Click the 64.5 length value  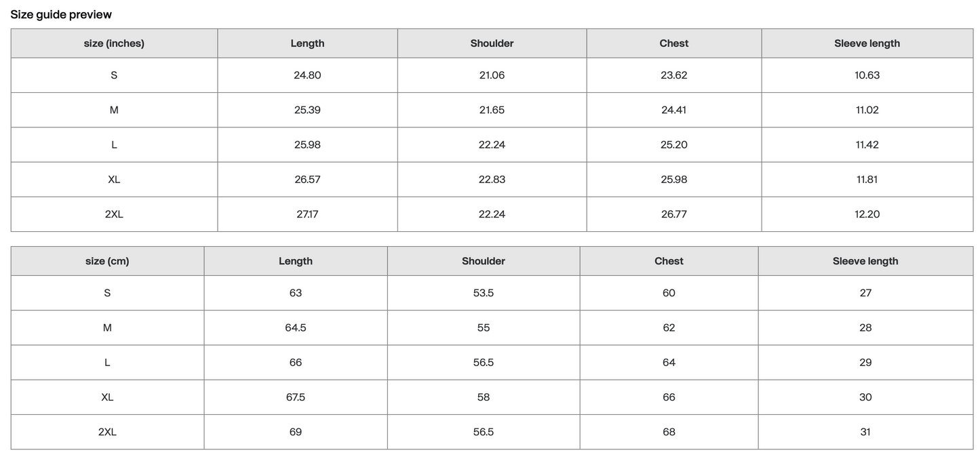[296, 327]
